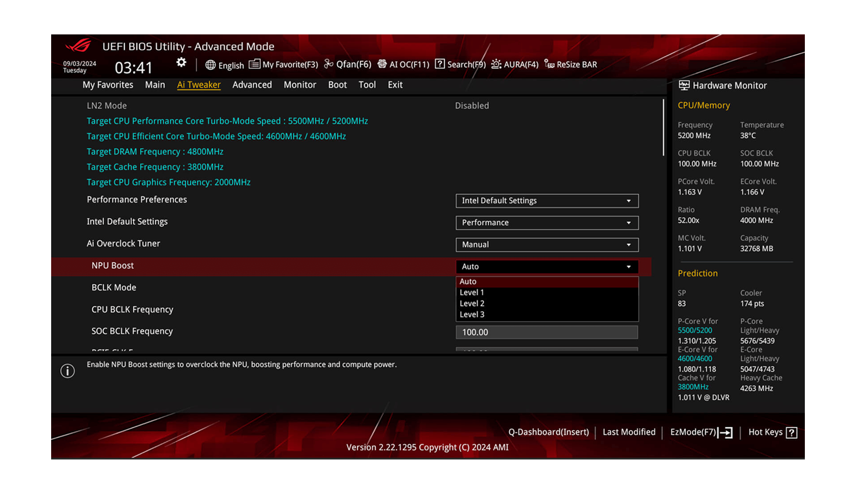Toggle the LN2 Mode setting
The width and height of the screenshot is (856, 504).
coord(472,105)
